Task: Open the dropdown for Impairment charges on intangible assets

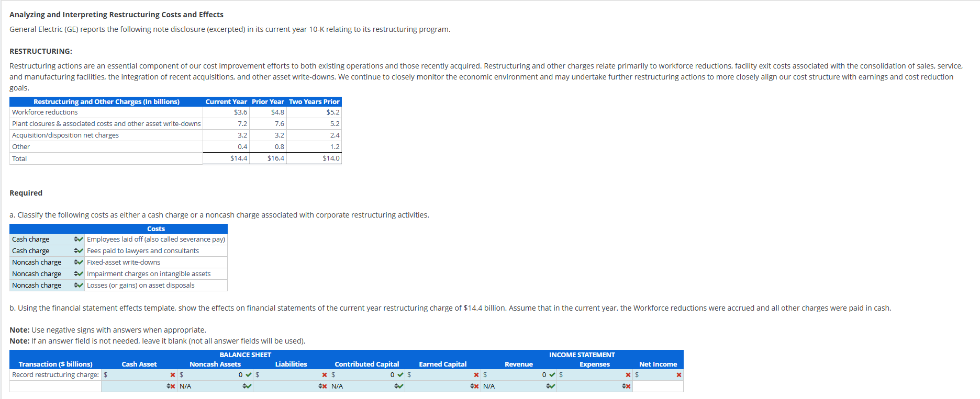Action: (x=47, y=273)
